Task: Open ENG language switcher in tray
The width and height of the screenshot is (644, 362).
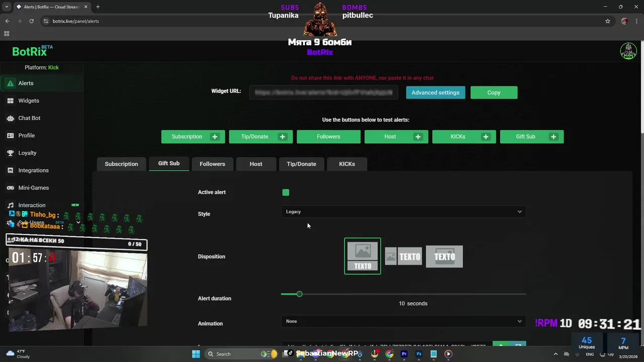Action: (590, 354)
